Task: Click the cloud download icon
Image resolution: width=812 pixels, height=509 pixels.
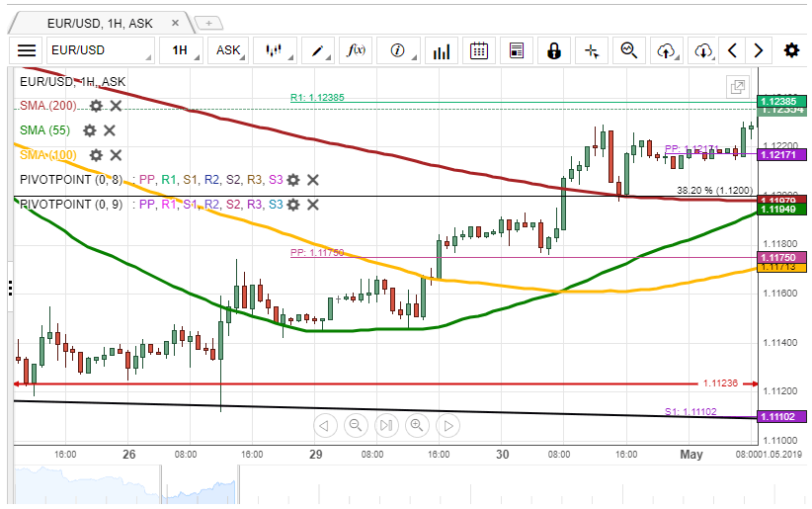Action: pyautogui.click(x=703, y=50)
